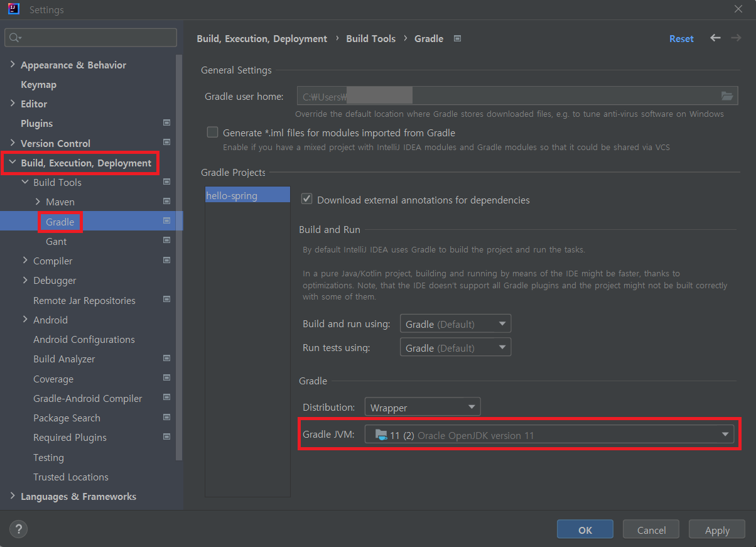
Task: Click the forward arrow navigation icon
Action: coord(736,38)
